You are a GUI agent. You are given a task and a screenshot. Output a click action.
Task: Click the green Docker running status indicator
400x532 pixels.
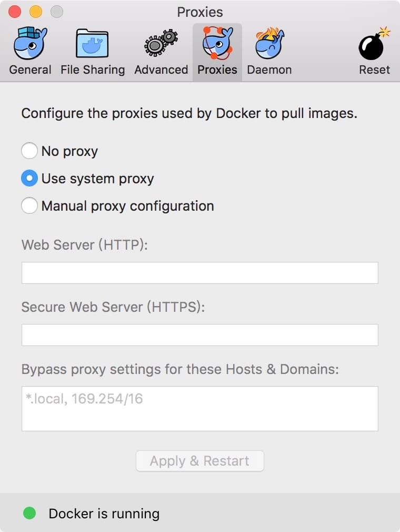pos(30,513)
